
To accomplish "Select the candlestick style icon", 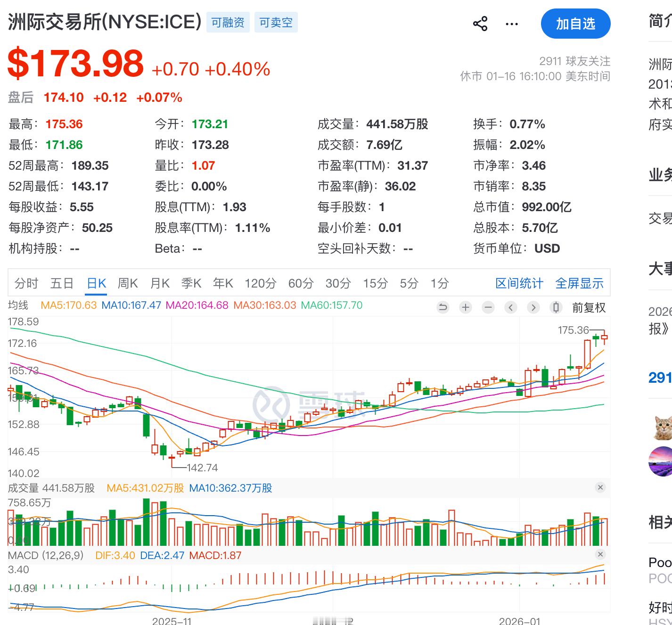I will pos(556,307).
